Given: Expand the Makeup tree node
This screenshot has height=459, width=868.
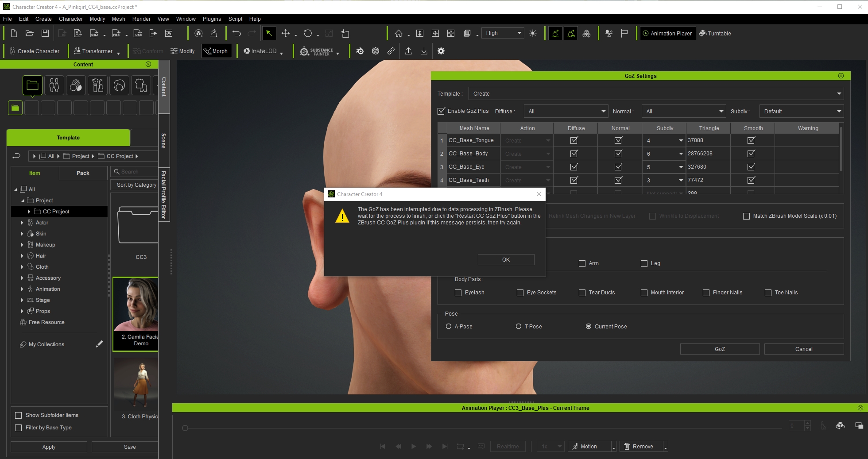Looking at the screenshot, I should point(22,245).
